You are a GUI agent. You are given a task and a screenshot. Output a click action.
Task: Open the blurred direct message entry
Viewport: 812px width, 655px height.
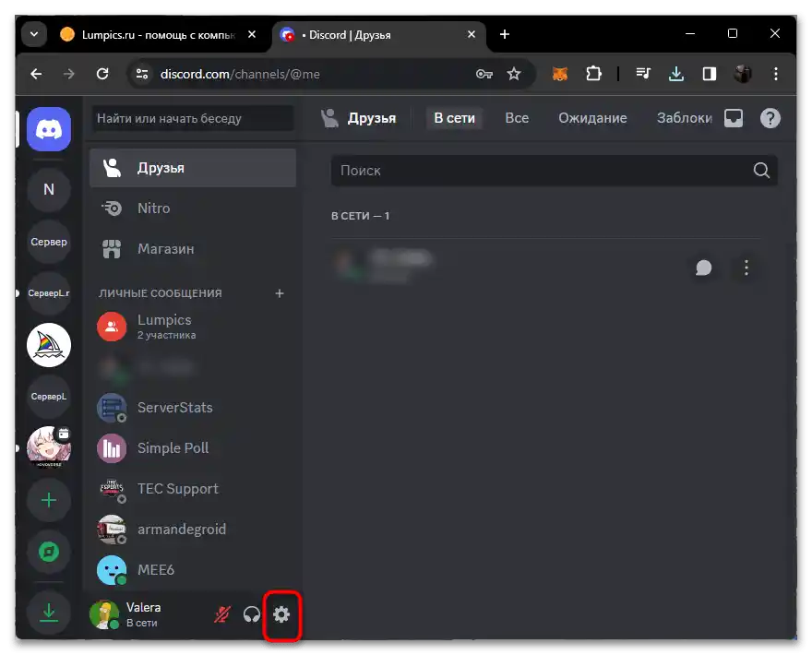(193, 367)
